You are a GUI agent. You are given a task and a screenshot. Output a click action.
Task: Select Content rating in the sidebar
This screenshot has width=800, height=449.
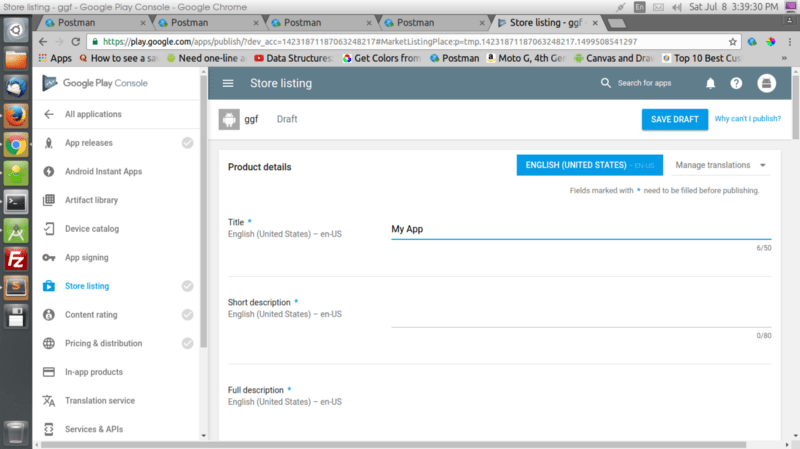[x=91, y=315]
